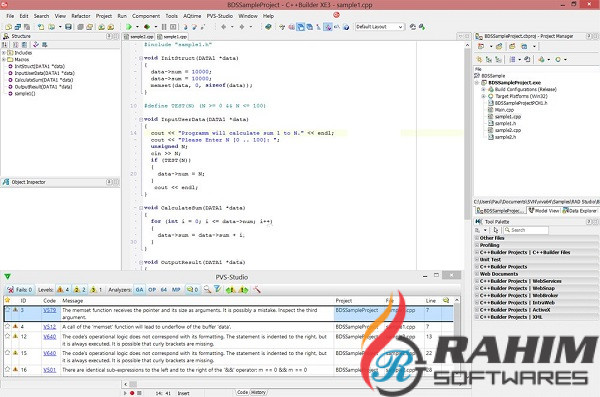Viewport: 600px width, 397px height.
Task: Open the V579 diagnostic code link
Action: click(49, 310)
